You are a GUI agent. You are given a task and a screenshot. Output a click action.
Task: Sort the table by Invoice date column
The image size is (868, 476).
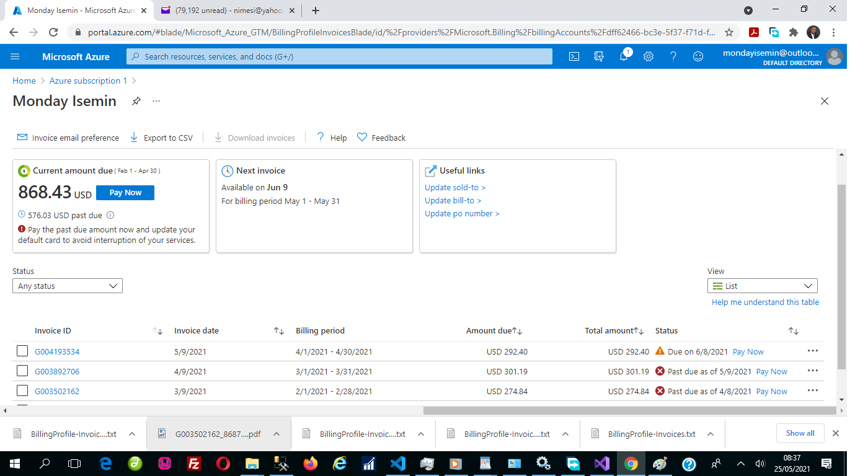278,331
